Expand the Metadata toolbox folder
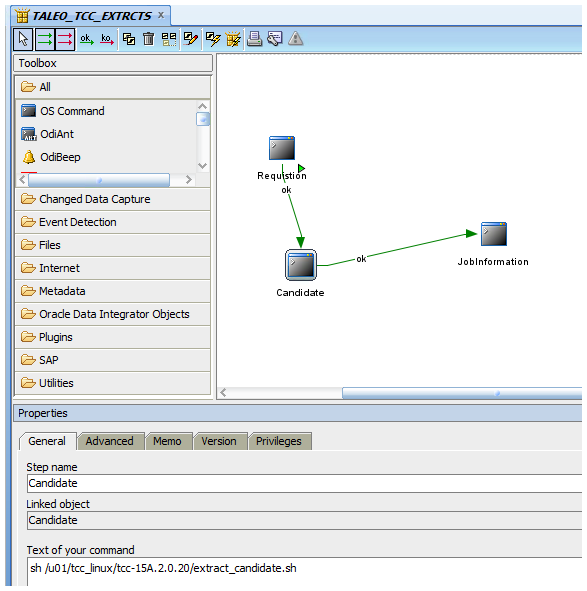The width and height of the screenshot is (587, 591). click(x=112, y=291)
